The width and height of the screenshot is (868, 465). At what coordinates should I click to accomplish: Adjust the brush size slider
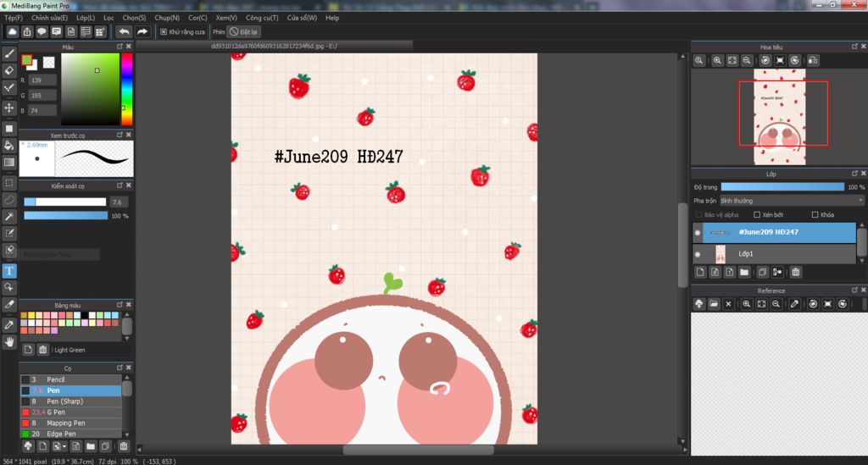point(64,202)
